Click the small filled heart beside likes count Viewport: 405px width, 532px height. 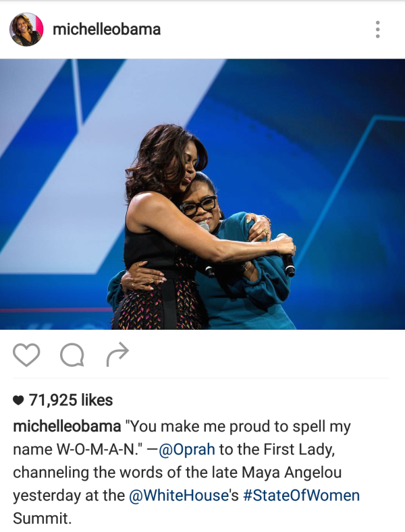tap(18, 401)
